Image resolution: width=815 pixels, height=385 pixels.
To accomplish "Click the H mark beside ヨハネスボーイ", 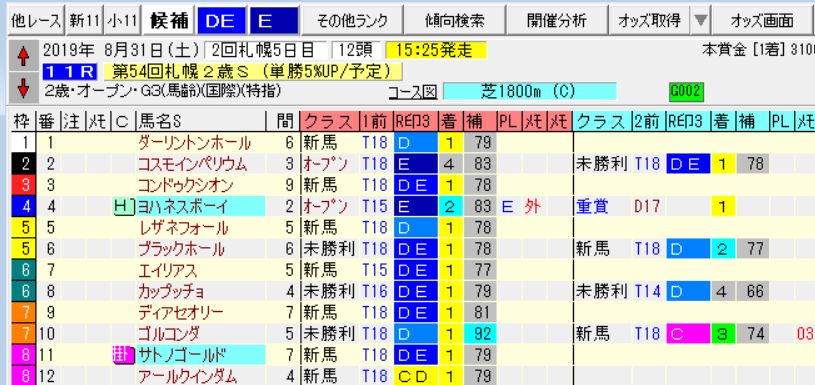I will click(x=123, y=207).
